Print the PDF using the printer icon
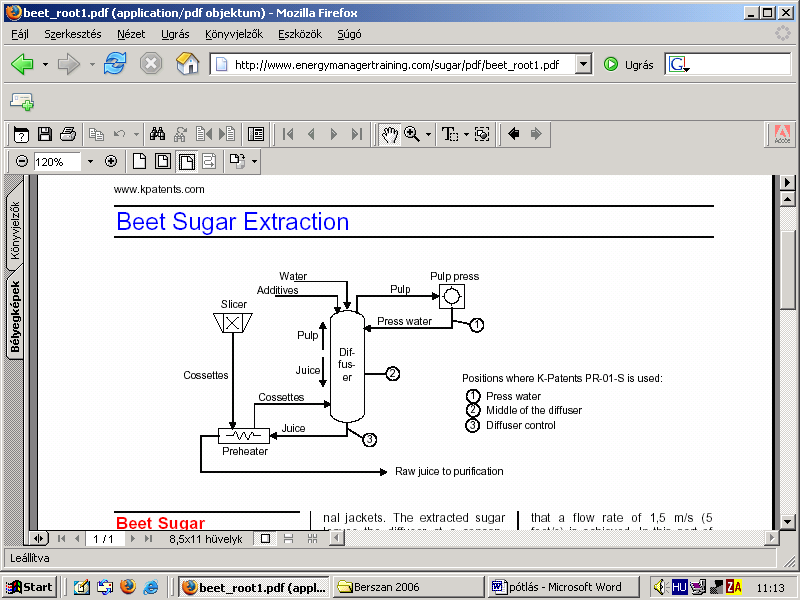This screenshot has height=600, width=800. click(68, 134)
